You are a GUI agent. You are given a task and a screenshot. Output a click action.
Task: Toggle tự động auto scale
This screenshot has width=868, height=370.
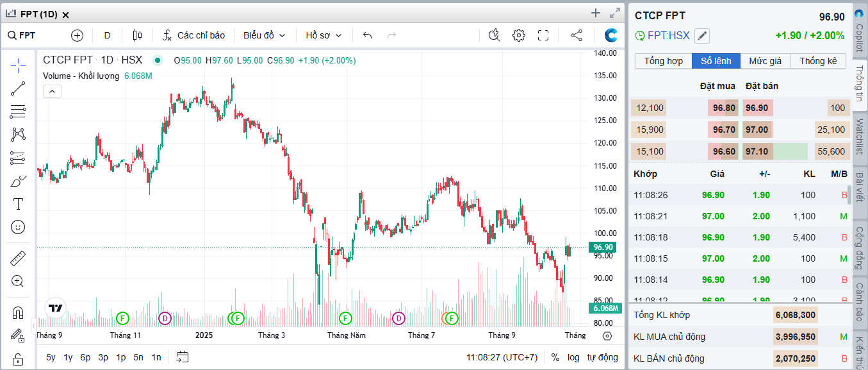(602, 357)
